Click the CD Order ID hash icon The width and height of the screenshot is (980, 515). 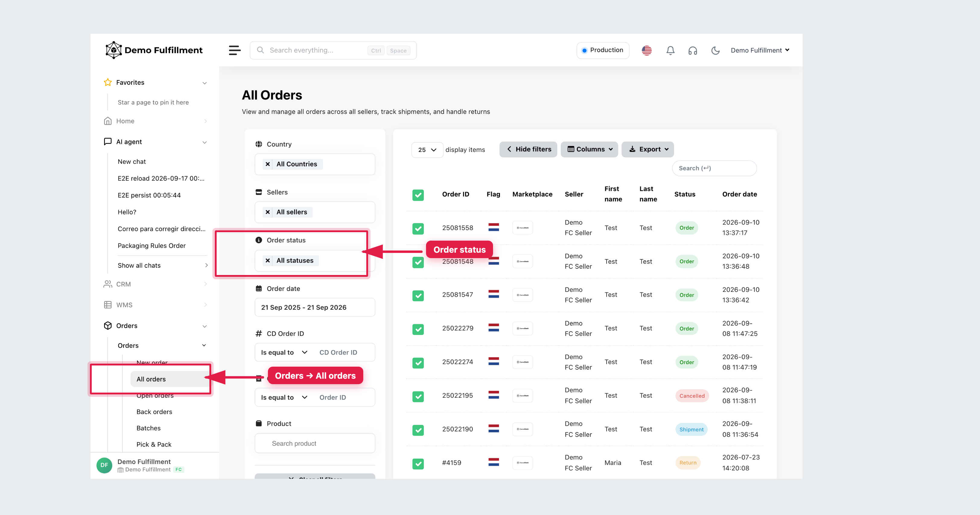259,333
